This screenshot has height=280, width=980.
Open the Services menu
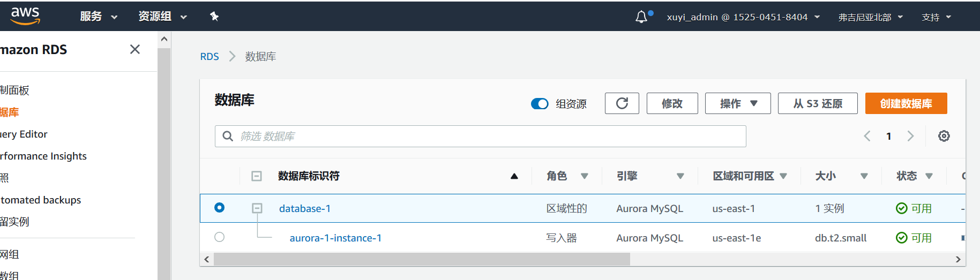pos(99,17)
